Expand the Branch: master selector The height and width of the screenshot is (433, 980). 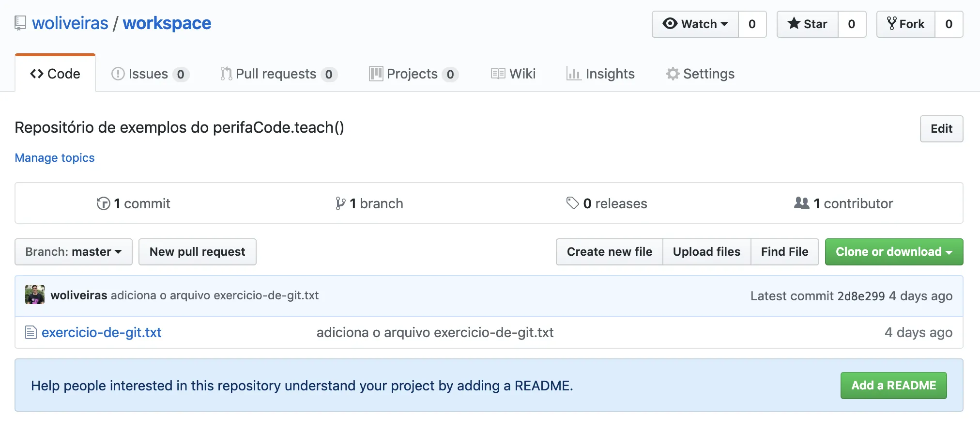74,252
